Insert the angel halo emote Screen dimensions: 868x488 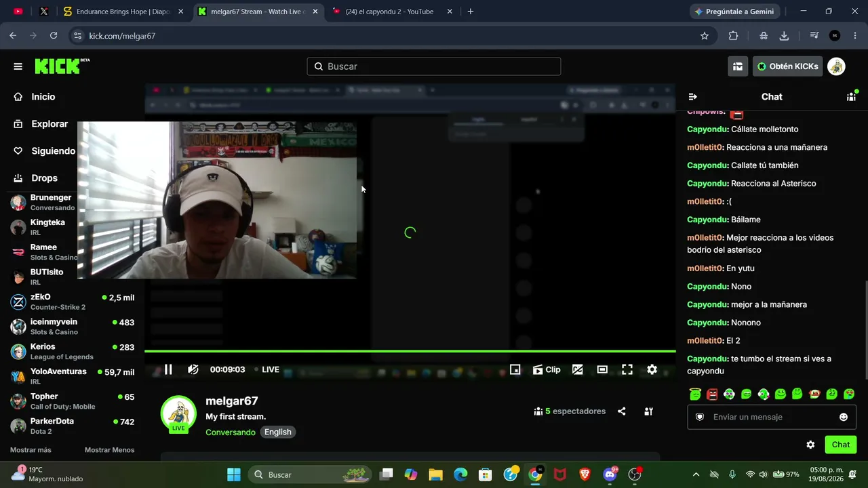pyautogui.click(x=695, y=394)
